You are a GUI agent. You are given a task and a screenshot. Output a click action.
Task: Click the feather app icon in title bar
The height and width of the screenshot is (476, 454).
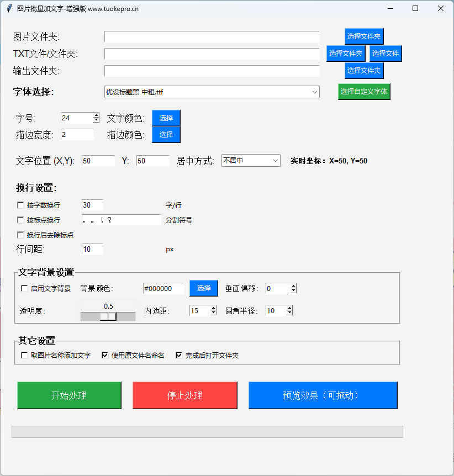click(x=8, y=8)
